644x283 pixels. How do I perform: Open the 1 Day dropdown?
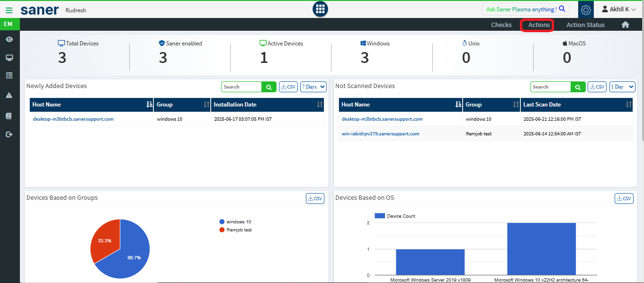click(622, 87)
